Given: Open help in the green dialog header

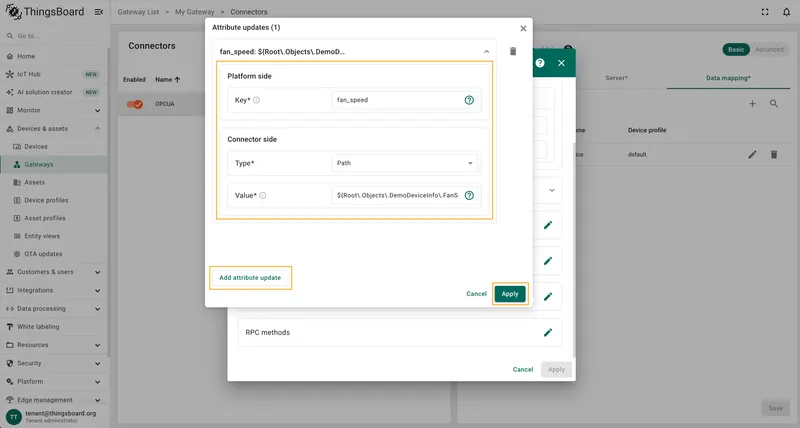Looking at the screenshot, I should pos(540,63).
